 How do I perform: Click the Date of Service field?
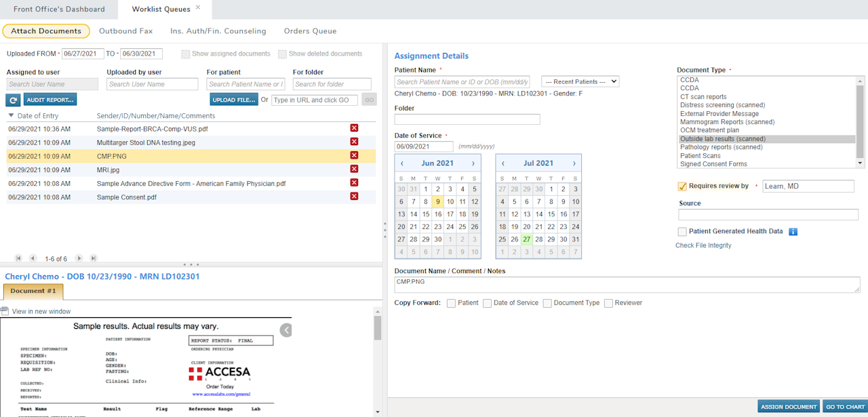(x=424, y=146)
